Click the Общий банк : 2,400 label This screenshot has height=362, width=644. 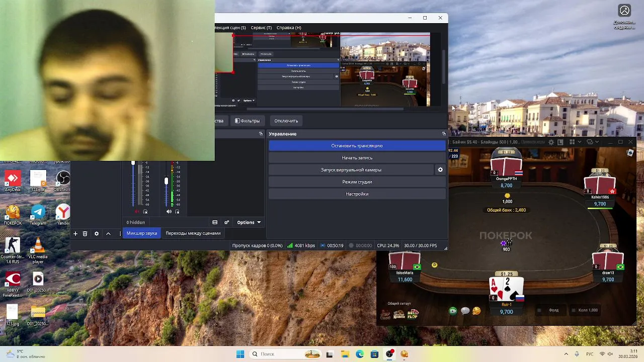click(506, 210)
